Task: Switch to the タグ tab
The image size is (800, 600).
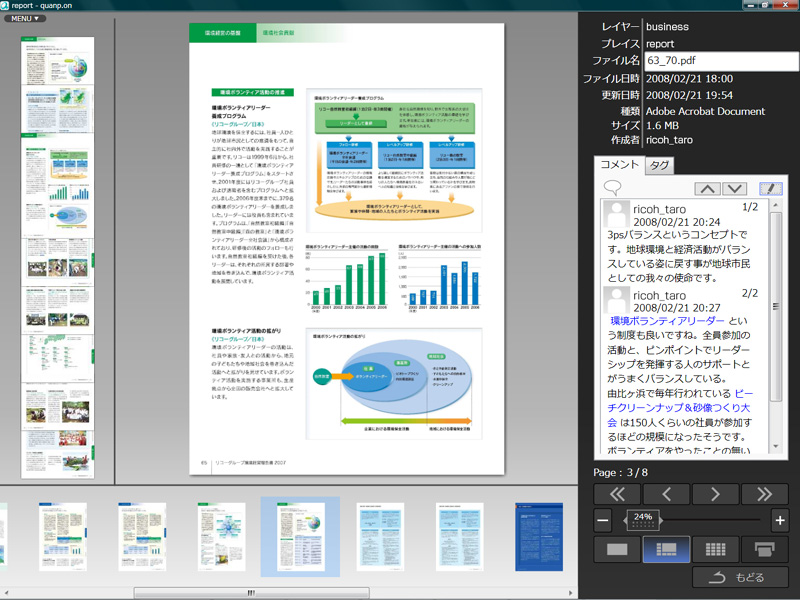Action: point(660,165)
